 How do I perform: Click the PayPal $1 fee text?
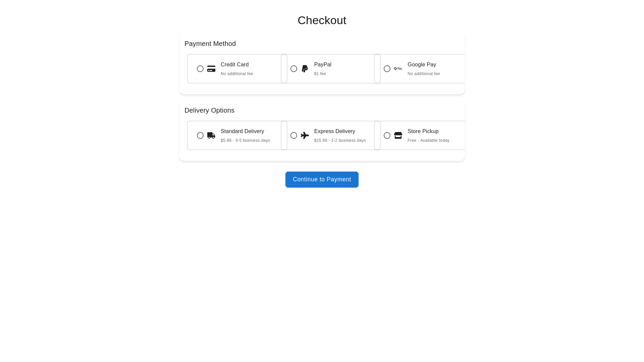tap(320, 74)
